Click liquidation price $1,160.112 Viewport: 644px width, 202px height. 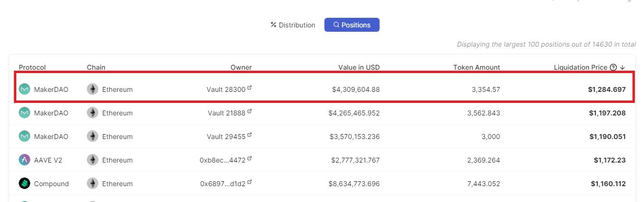[x=608, y=184]
